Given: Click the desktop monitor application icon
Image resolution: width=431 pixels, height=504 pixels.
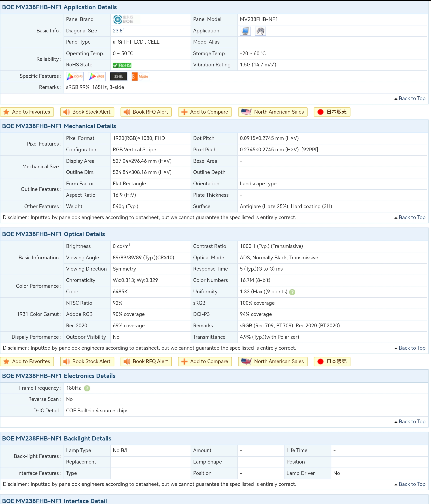Looking at the screenshot, I should (245, 31).
